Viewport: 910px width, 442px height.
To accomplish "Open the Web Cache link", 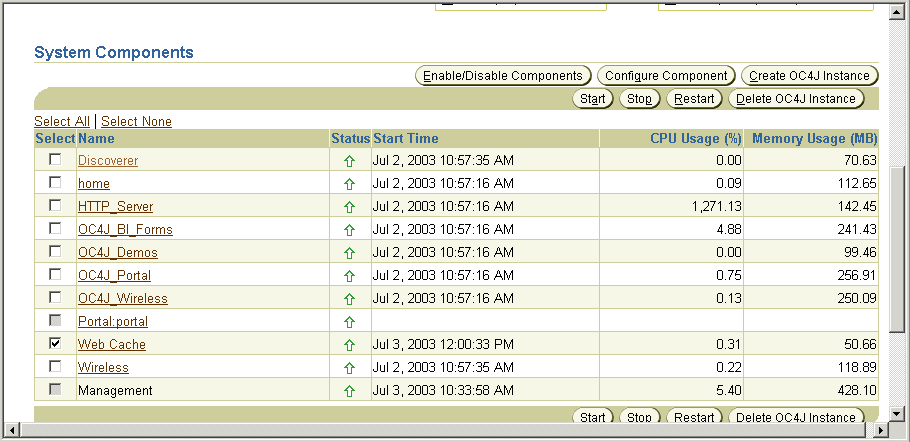I will pyautogui.click(x=112, y=345).
